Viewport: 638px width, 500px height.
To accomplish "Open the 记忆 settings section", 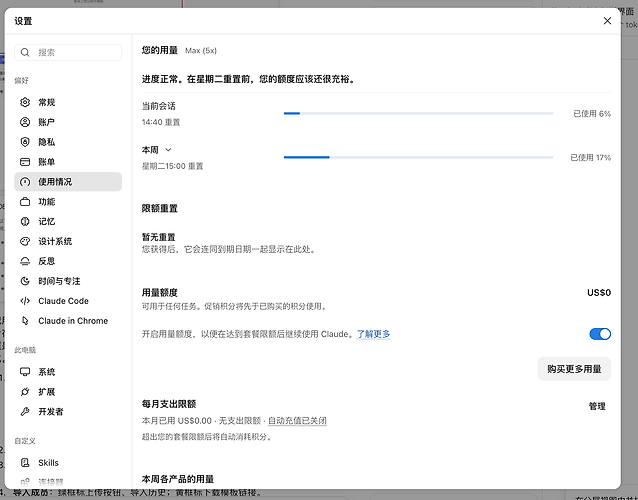I will click(x=68, y=221).
